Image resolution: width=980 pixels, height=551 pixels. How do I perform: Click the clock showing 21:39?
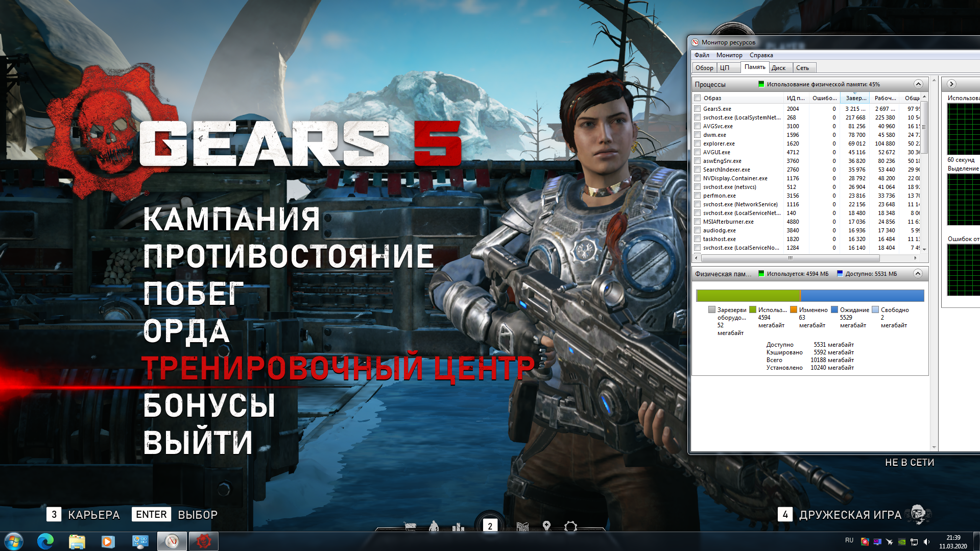pos(953,538)
